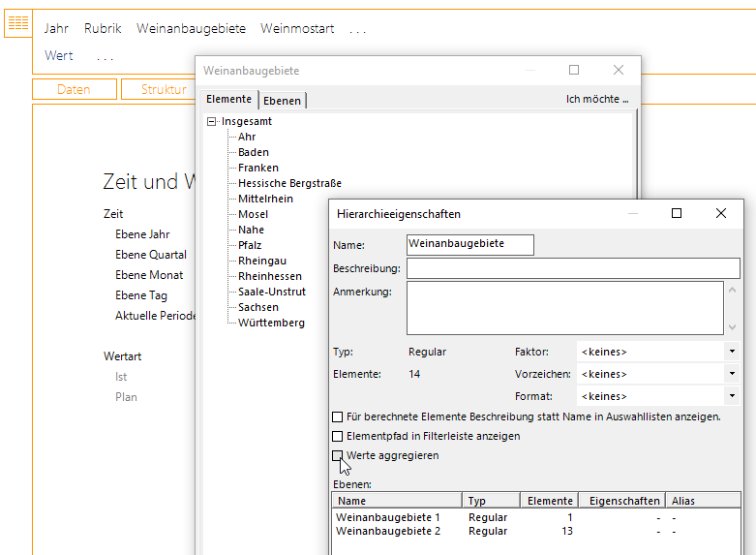The height and width of the screenshot is (555, 756).
Task: Collapse the Insgesamt tree node
Action: (212, 122)
